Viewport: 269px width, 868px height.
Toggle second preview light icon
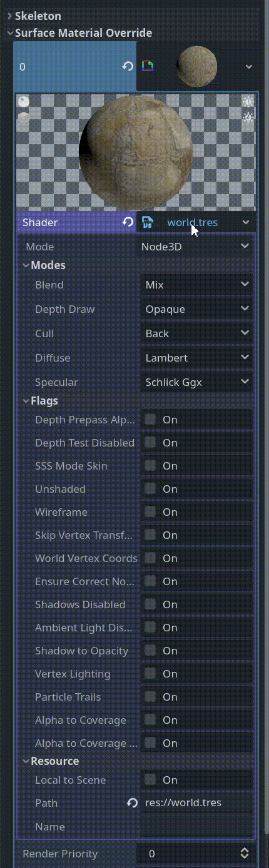[x=248, y=117]
